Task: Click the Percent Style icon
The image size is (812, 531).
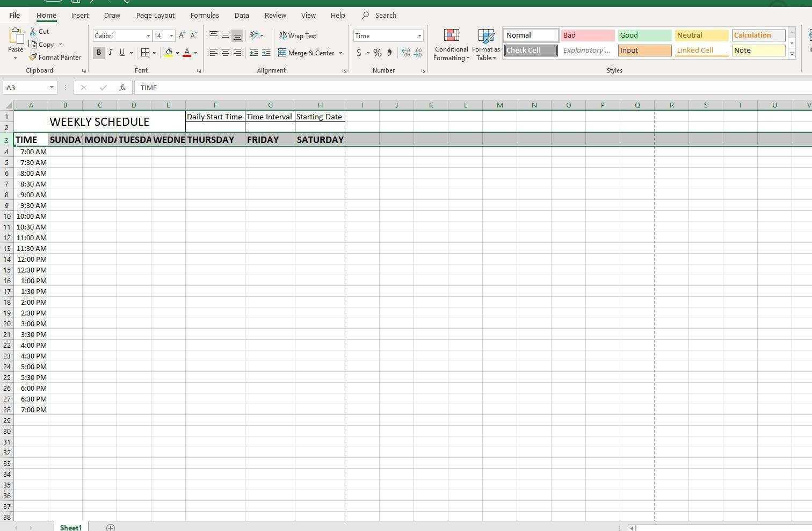Action: pyautogui.click(x=378, y=53)
